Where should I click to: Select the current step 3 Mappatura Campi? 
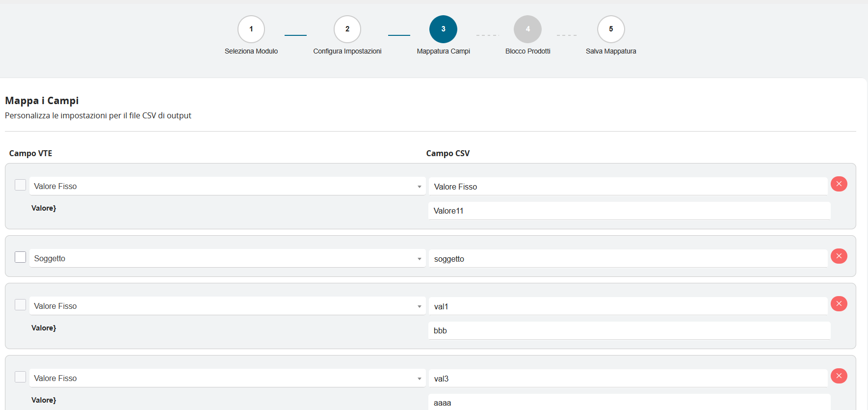[443, 29]
